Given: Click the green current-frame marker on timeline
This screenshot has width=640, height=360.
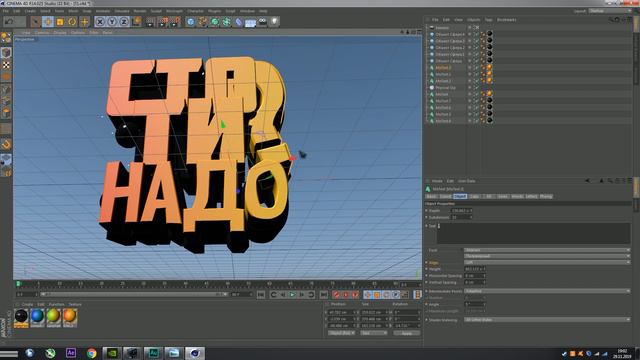Looking at the screenshot, I should (18, 283).
